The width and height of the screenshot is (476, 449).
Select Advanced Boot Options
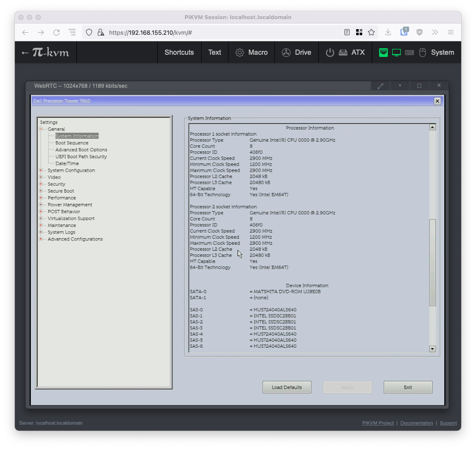[81, 150]
